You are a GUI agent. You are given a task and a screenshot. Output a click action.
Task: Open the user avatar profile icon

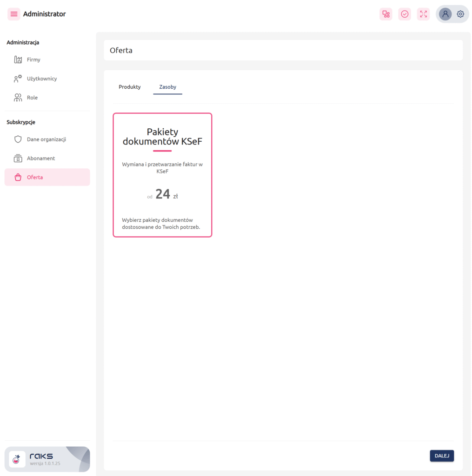pos(445,14)
